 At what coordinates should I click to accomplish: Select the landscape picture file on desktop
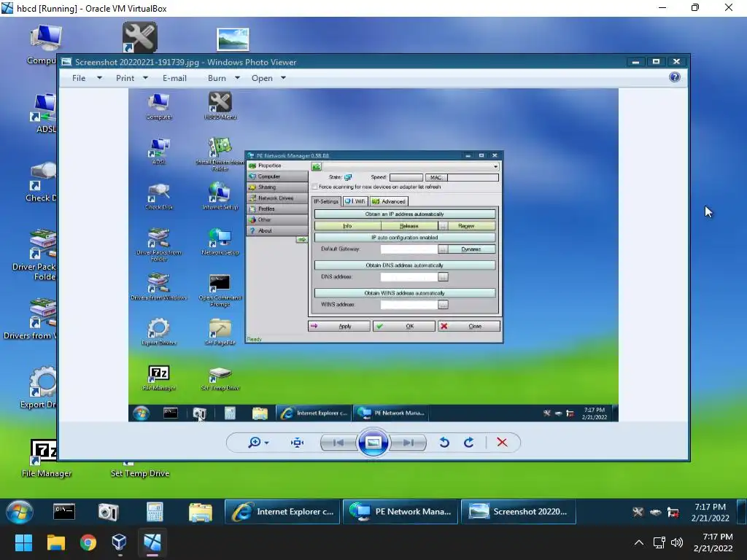[233, 39]
